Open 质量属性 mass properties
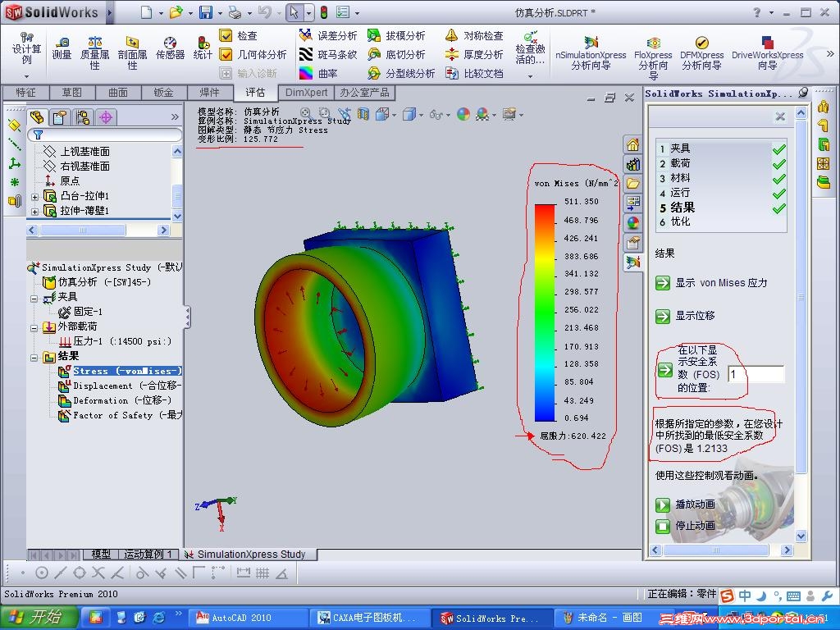840x630 pixels. coord(95,53)
